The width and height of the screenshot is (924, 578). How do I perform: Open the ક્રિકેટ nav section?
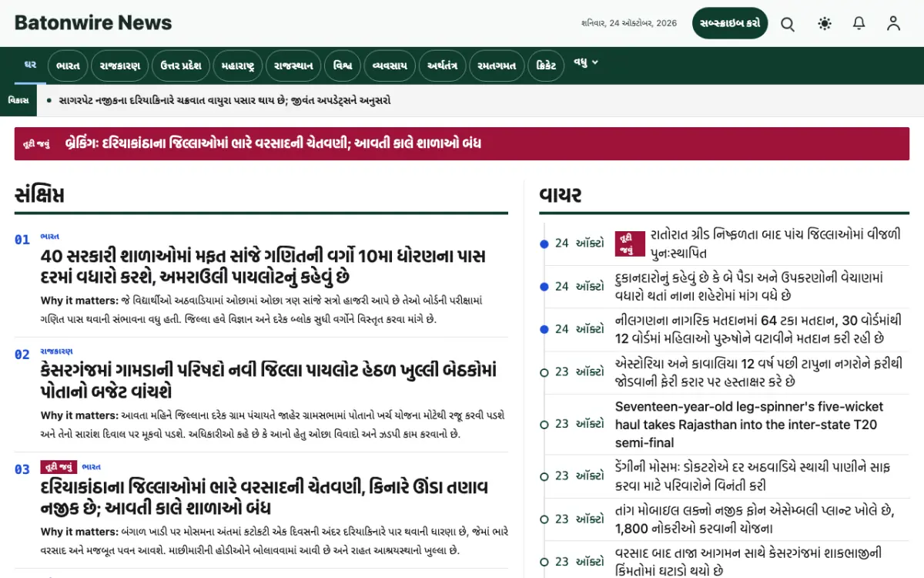click(x=546, y=66)
